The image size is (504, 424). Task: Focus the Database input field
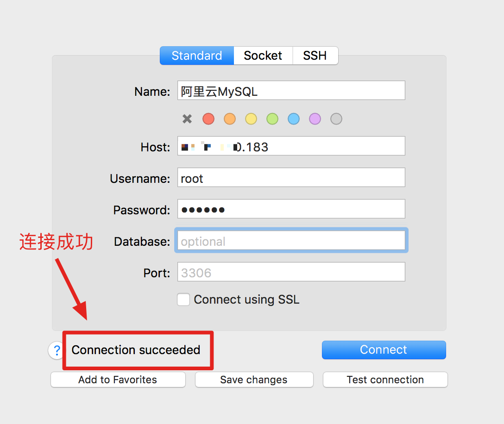coord(291,240)
